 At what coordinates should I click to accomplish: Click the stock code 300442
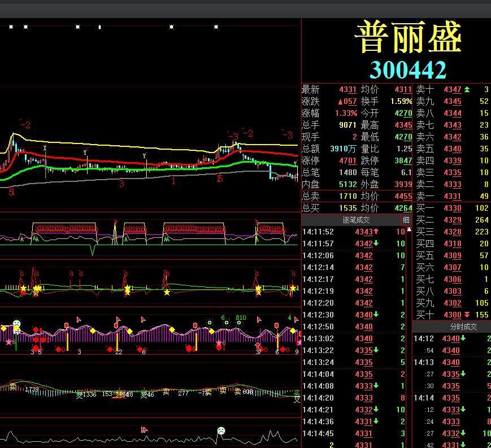pyautogui.click(x=408, y=69)
